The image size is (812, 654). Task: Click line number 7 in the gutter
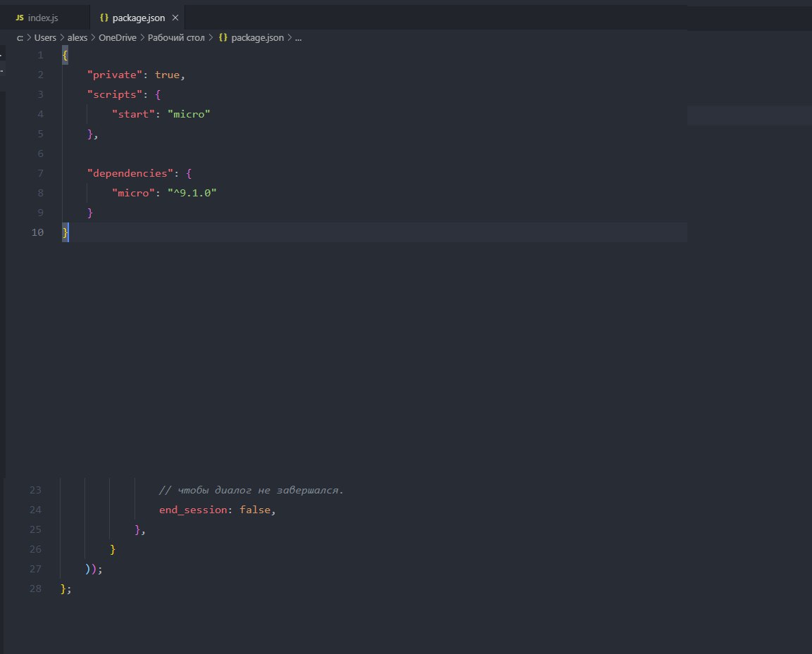tap(40, 173)
